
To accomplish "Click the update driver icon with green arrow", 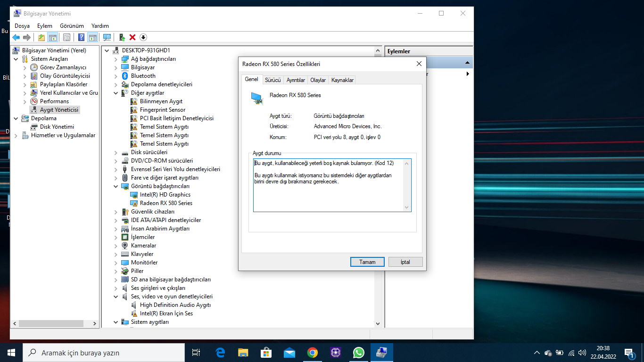I will (x=122, y=37).
